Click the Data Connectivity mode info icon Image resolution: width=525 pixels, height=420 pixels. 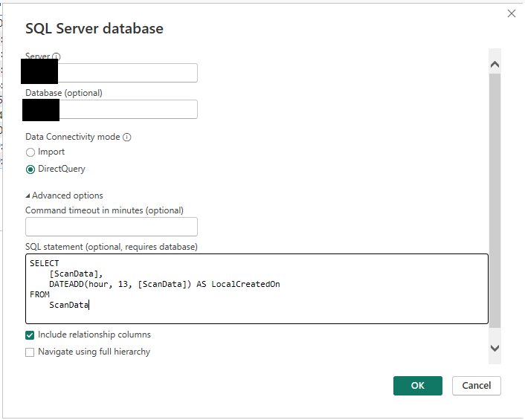(127, 138)
